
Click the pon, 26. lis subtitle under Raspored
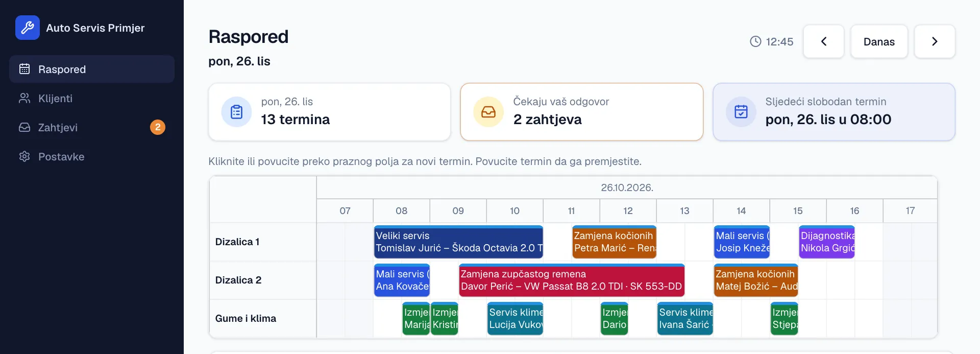coord(239,61)
